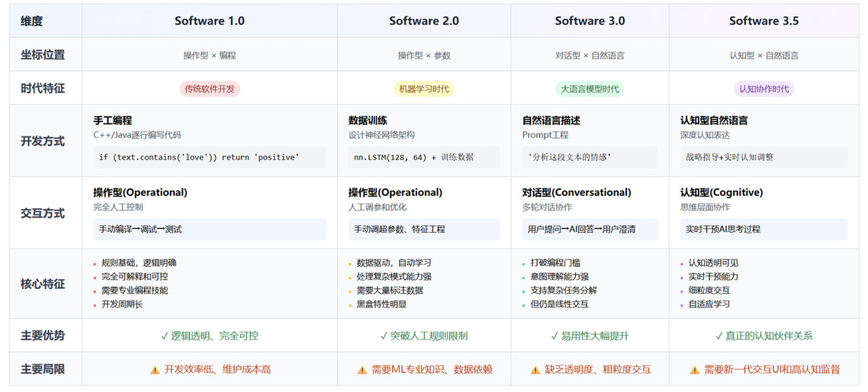Select the 传统软件开发 red badge

(x=210, y=88)
